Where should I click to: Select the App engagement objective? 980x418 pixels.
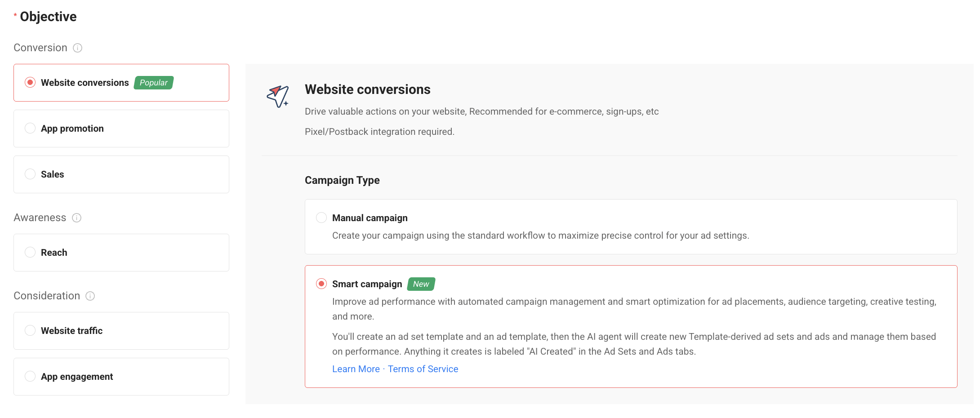pos(121,377)
